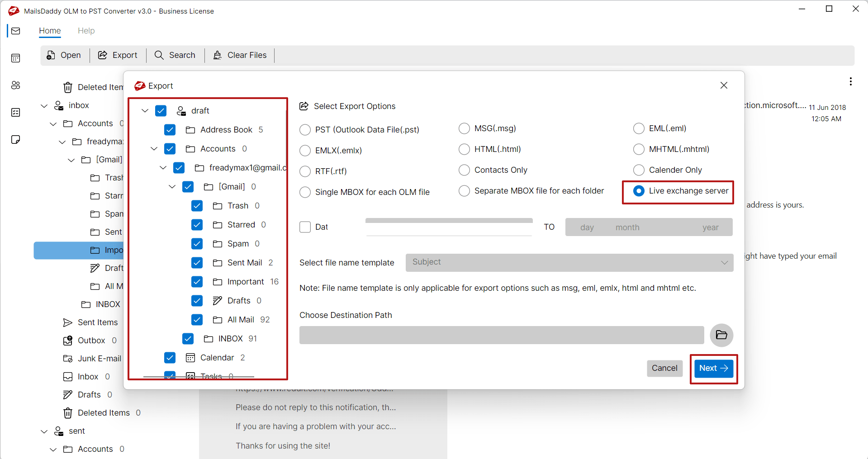Click the Search toolbar button

click(x=175, y=55)
